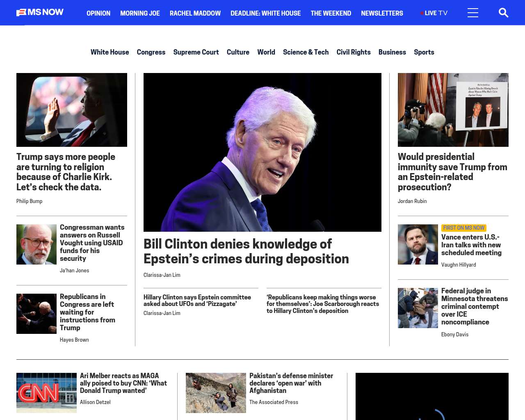Click the search magnifier icon

(x=503, y=13)
